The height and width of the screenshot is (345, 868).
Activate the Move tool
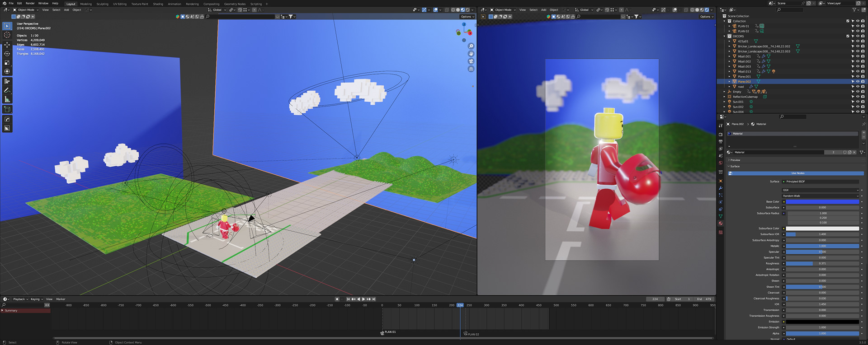tap(7, 45)
